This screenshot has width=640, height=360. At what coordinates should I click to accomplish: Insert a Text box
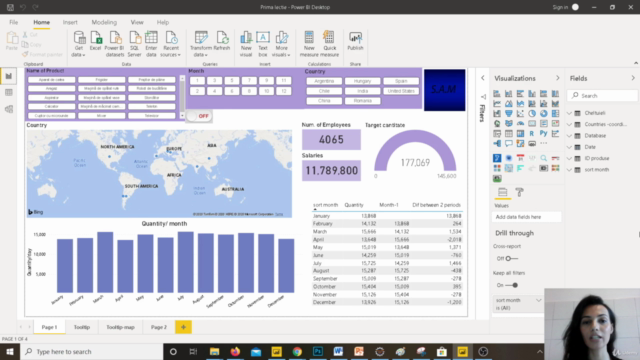263,44
